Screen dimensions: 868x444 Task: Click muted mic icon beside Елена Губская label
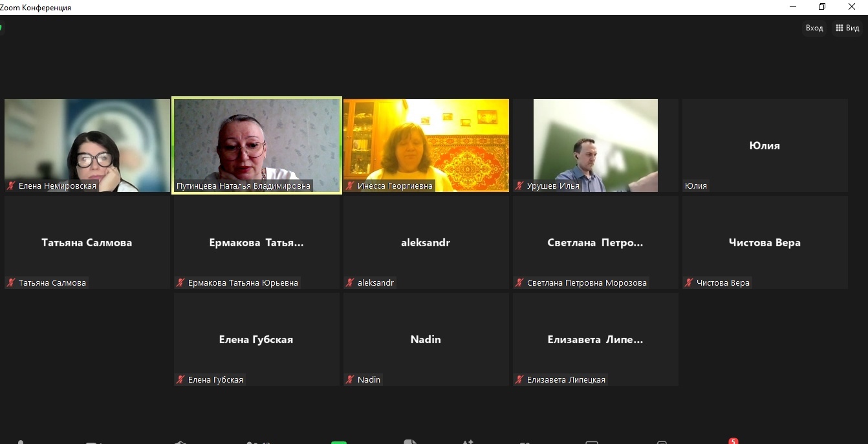coord(181,380)
